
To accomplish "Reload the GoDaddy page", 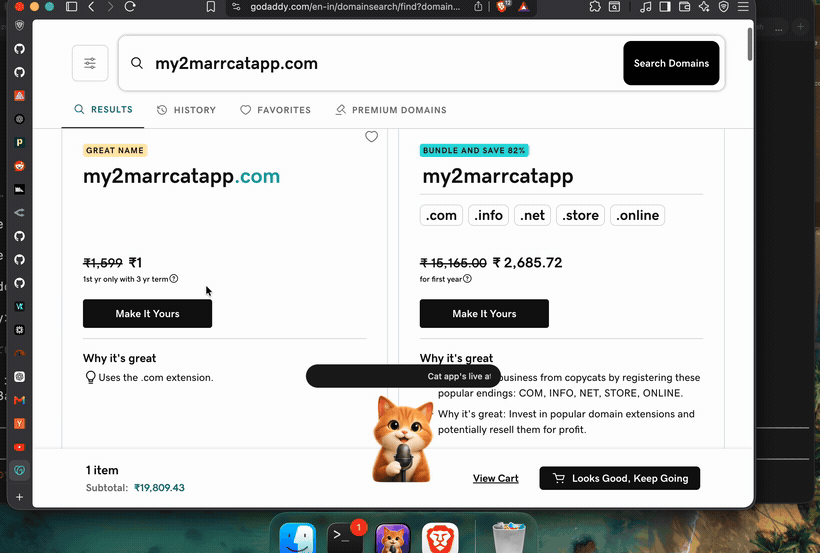I will point(130,7).
